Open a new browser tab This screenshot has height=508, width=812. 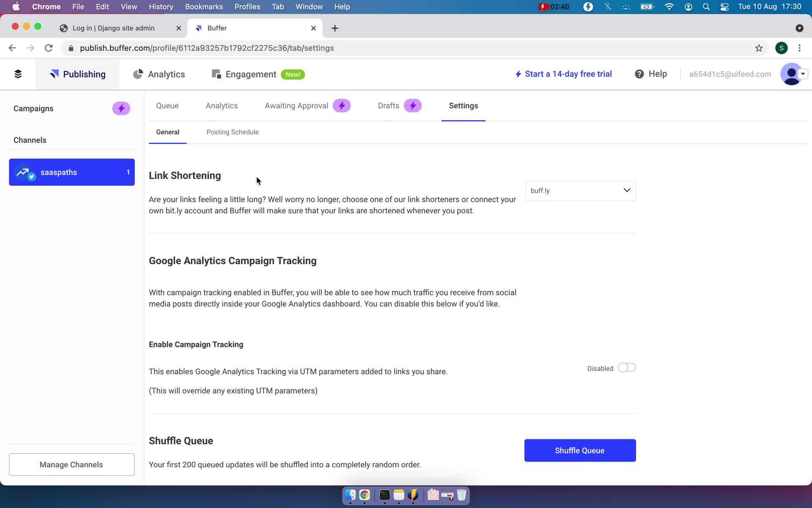coord(335,28)
